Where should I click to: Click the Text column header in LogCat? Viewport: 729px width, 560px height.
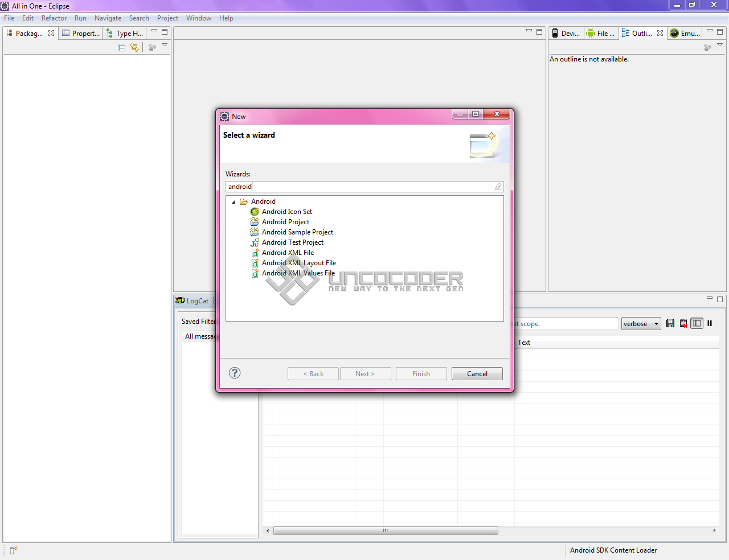(x=524, y=343)
